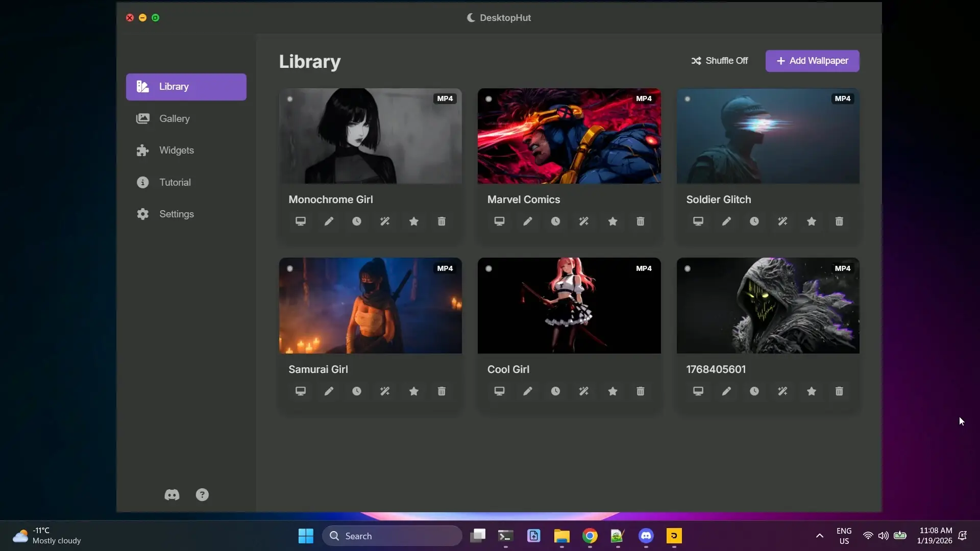Apply Samurai Girl via monitor icon
The height and width of the screenshot is (551, 980).
301,391
